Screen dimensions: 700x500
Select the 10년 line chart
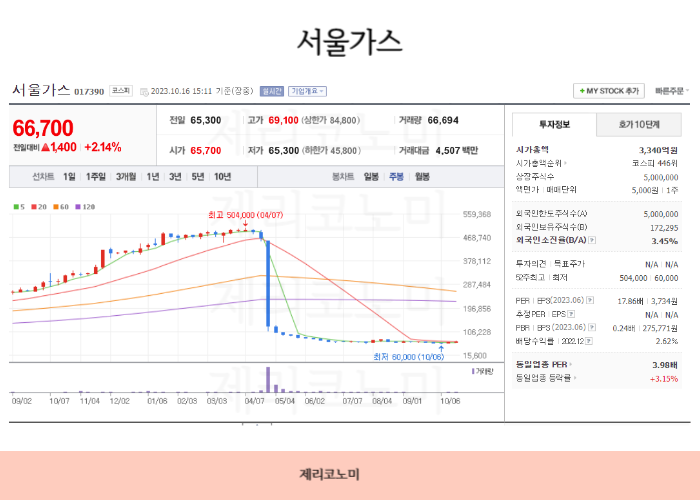click(222, 177)
